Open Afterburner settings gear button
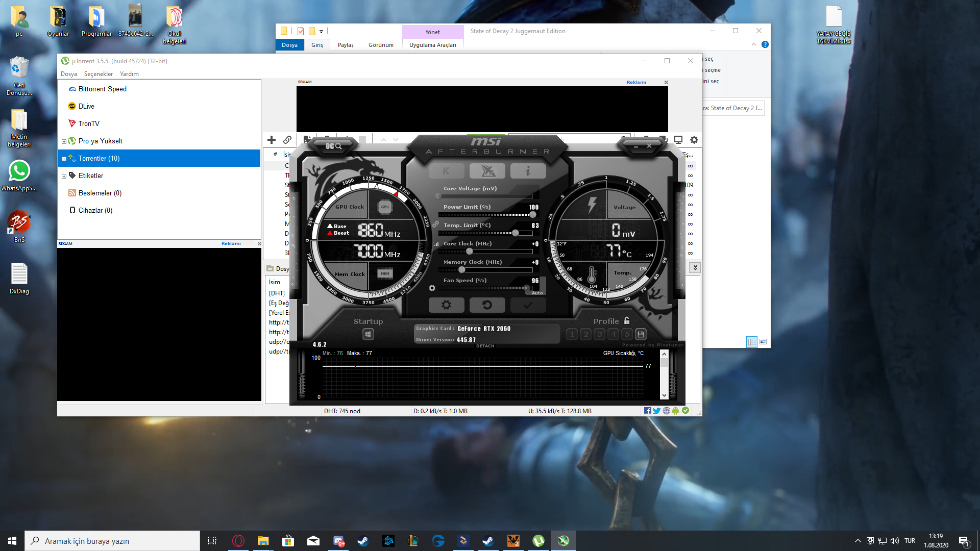Screen dimensions: 980x551 (x=446, y=305)
